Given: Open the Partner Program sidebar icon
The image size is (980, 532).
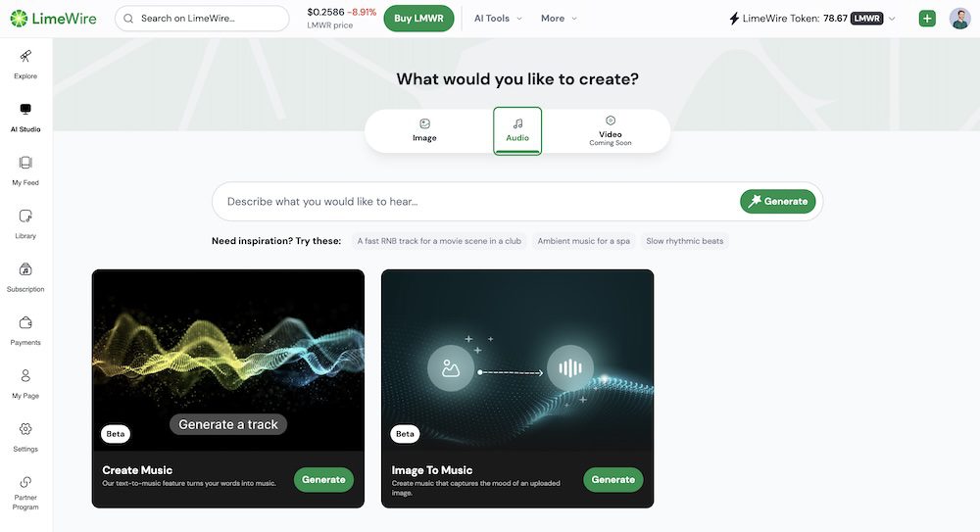Looking at the screenshot, I should (x=25, y=483).
